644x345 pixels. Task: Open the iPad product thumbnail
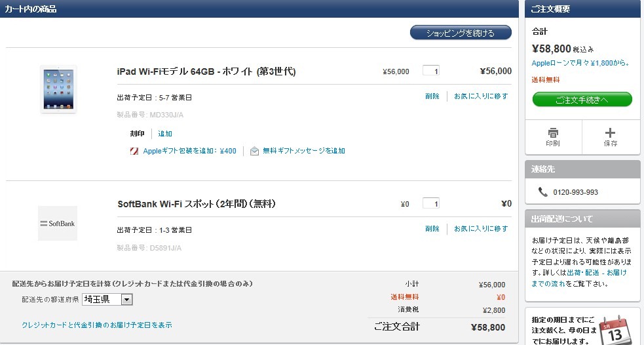(x=58, y=89)
